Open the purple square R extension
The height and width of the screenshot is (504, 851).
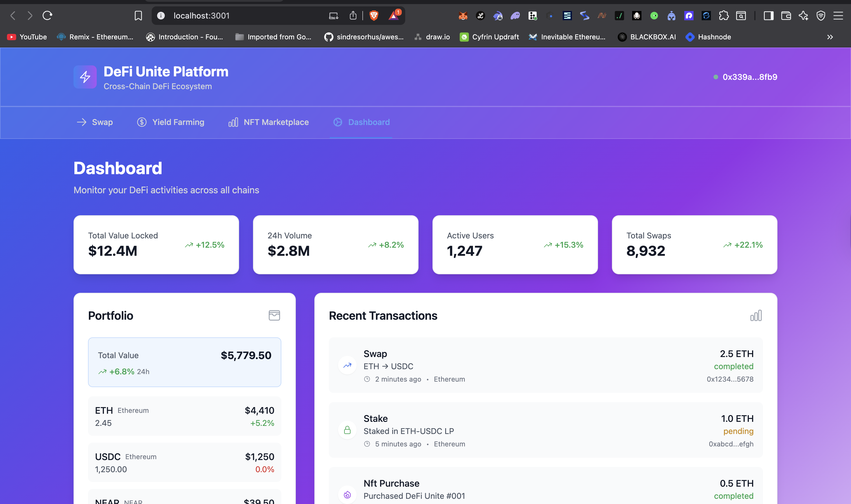click(x=689, y=16)
